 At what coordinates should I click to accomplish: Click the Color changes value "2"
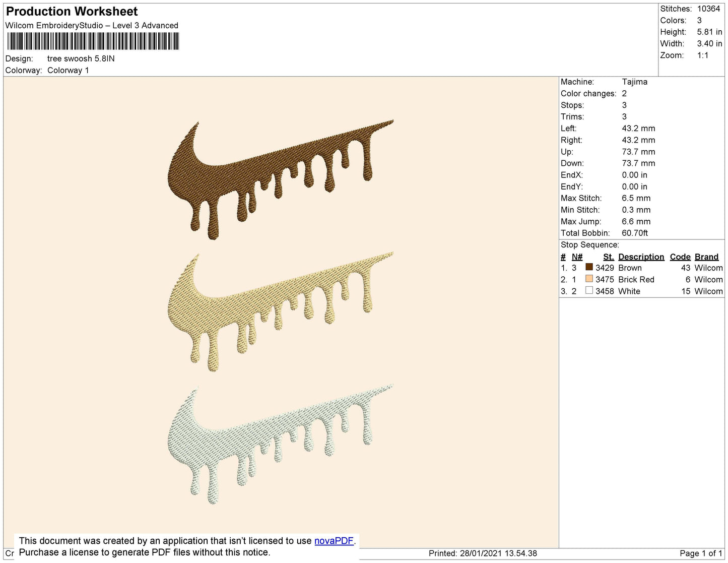coord(625,94)
